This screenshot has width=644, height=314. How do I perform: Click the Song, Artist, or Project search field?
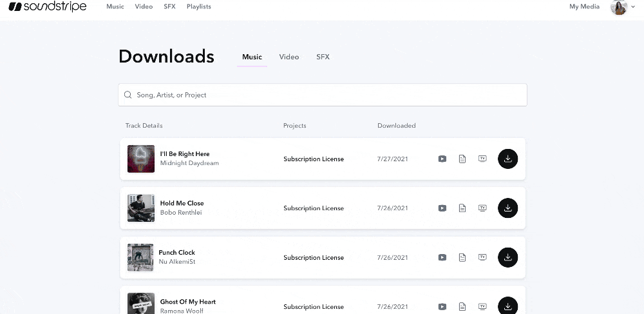322,95
